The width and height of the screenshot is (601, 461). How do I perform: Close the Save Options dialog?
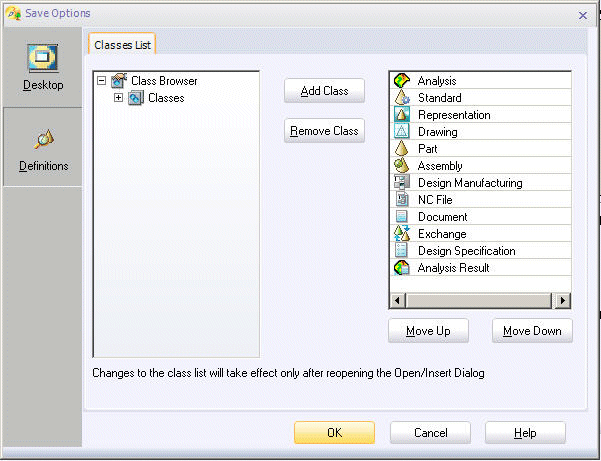click(x=583, y=15)
